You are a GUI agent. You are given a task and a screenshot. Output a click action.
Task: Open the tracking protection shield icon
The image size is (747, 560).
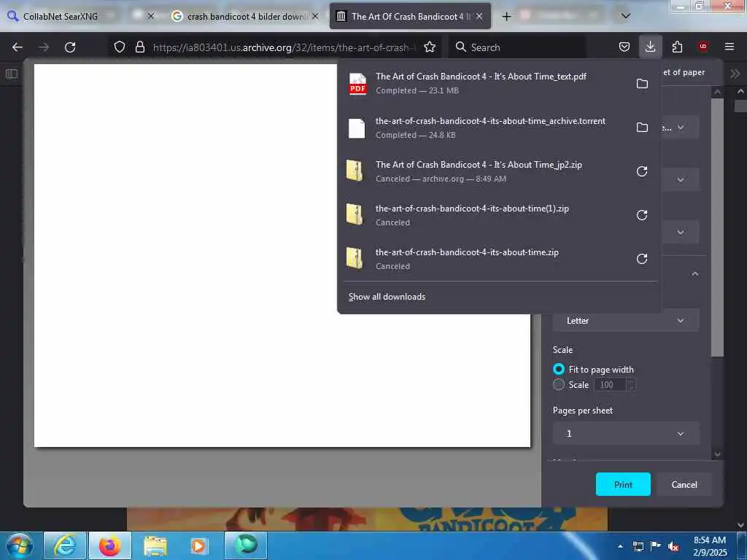pos(120,47)
